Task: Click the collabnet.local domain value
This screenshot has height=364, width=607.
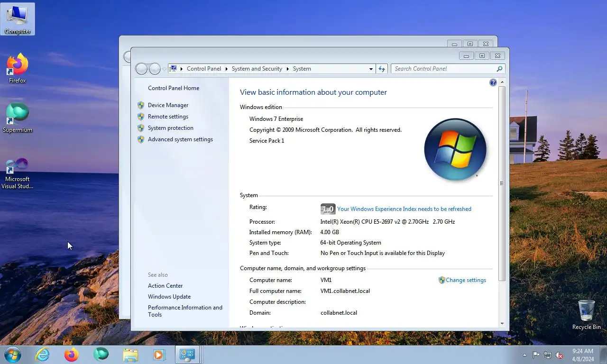Action: (339, 313)
